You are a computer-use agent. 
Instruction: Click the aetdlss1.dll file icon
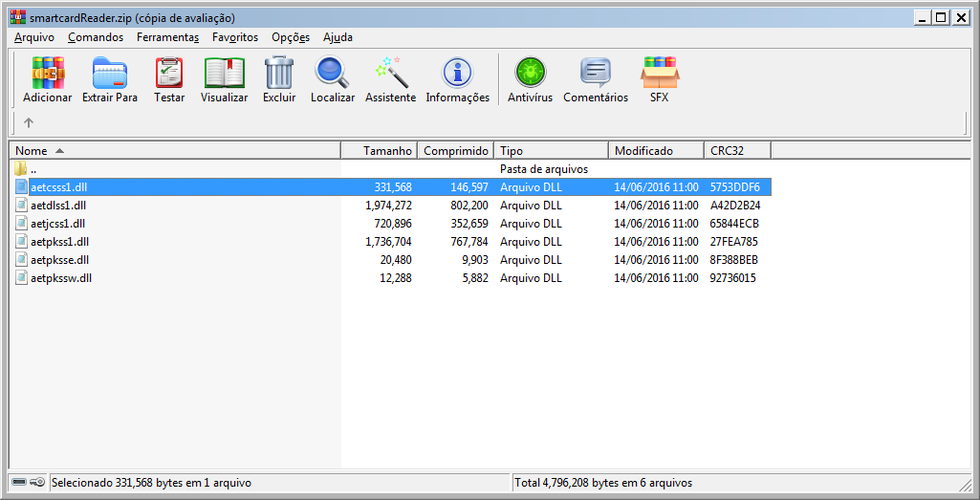(x=21, y=205)
